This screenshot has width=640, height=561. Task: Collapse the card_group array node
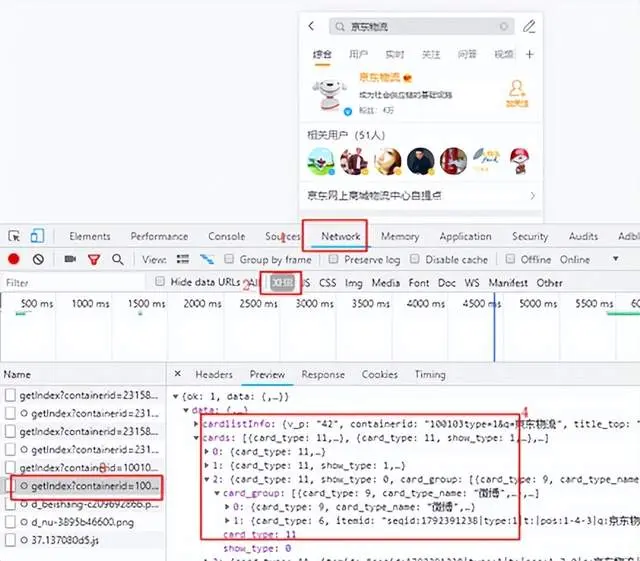coord(218,493)
